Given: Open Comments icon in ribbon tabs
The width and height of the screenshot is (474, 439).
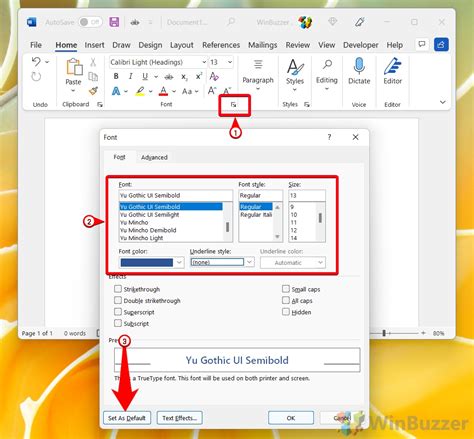Looking at the screenshot, I should click(x=422, y=44).
